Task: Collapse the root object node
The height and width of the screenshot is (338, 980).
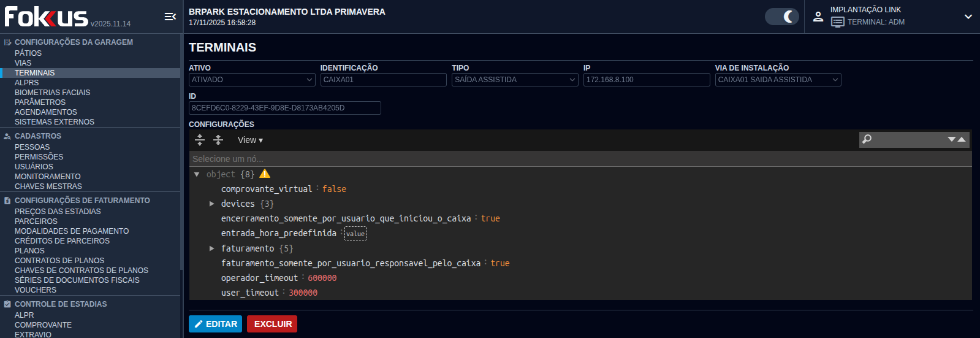Action: pyautogui.click(x=197, y=174)
